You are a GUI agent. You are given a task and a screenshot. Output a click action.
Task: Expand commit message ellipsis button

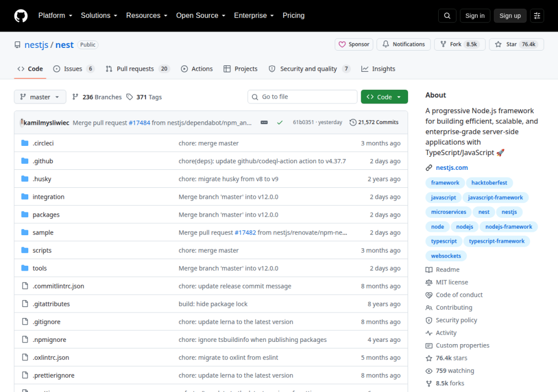click(264, 122)
